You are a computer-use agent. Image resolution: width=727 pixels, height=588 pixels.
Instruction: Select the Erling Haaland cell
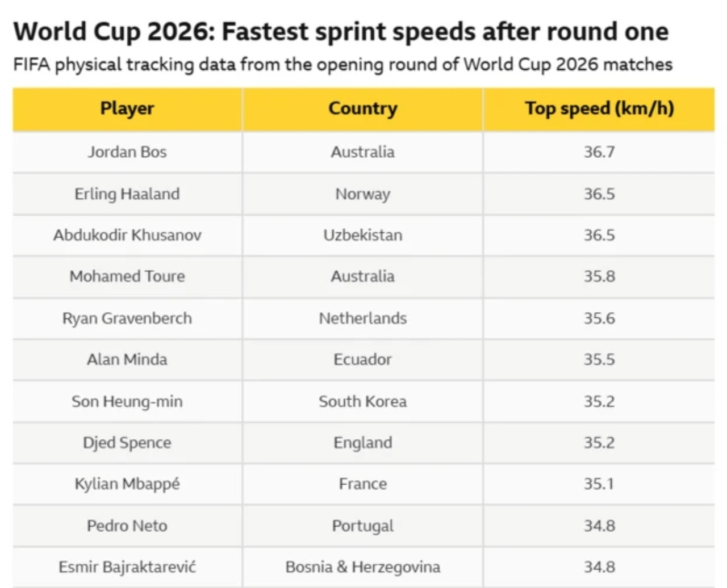coord(127,194)
